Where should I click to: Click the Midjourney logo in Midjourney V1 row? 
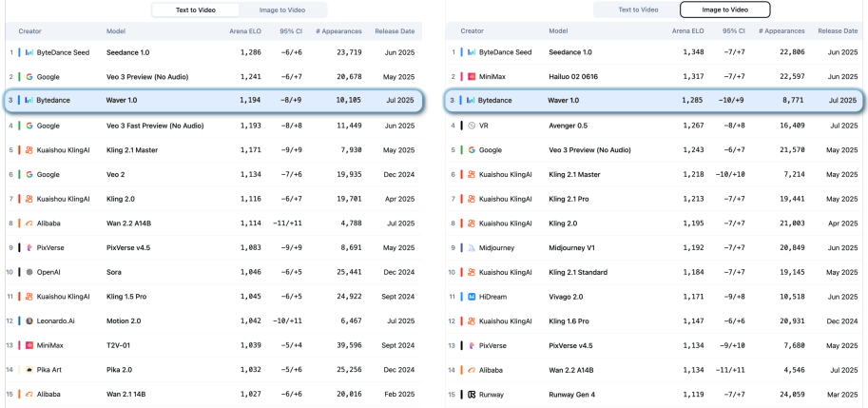pyautogui.click(x=472, y=248)
